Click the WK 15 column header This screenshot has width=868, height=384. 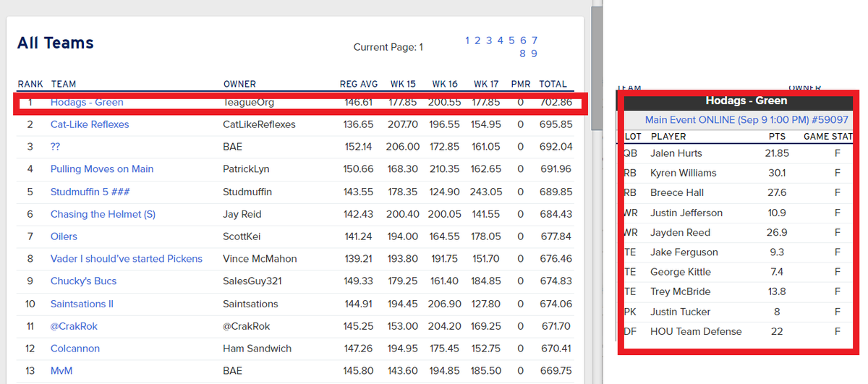coord(403,84)
